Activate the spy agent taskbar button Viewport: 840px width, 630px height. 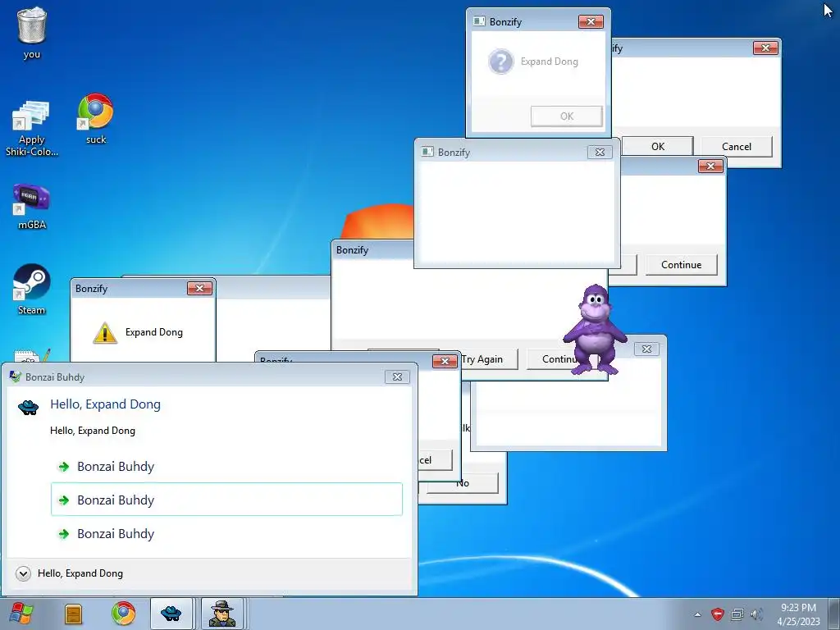click(x=221, y=614)
